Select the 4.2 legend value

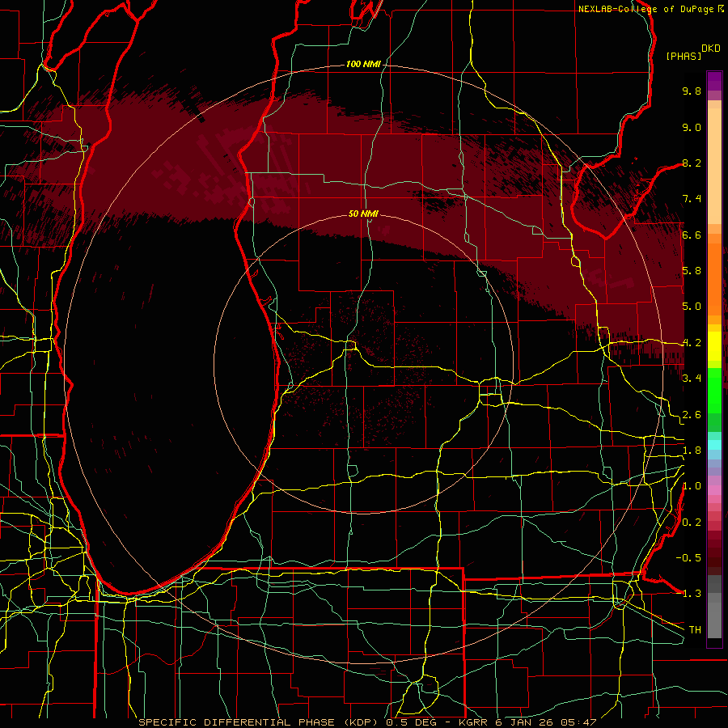point(692,343)
